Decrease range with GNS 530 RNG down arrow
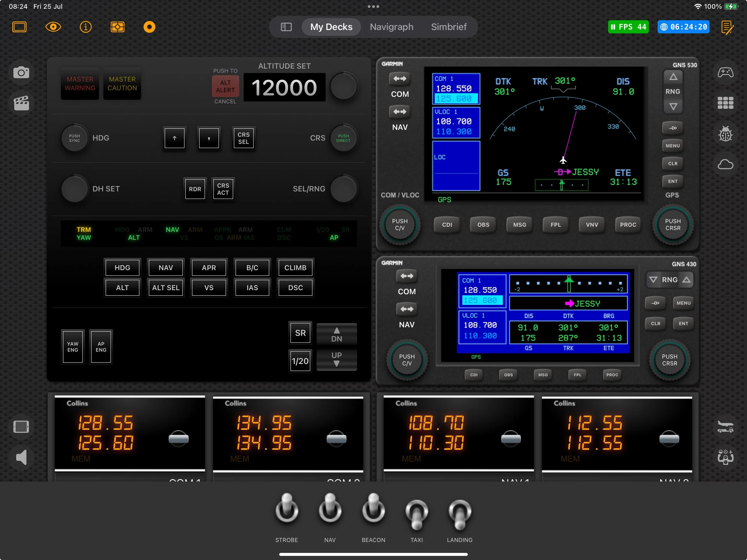This screenshot has height=560, width=747. point(673,107)
